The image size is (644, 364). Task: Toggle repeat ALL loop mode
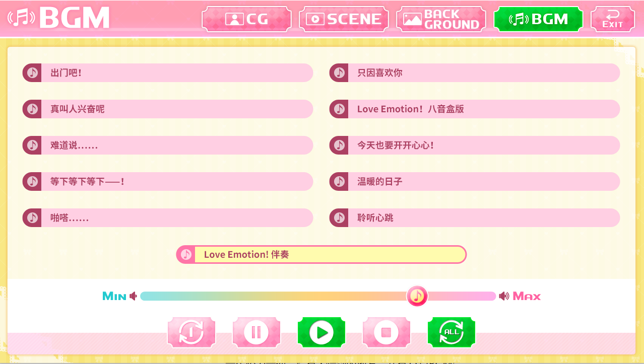click(x=452, y=332)
